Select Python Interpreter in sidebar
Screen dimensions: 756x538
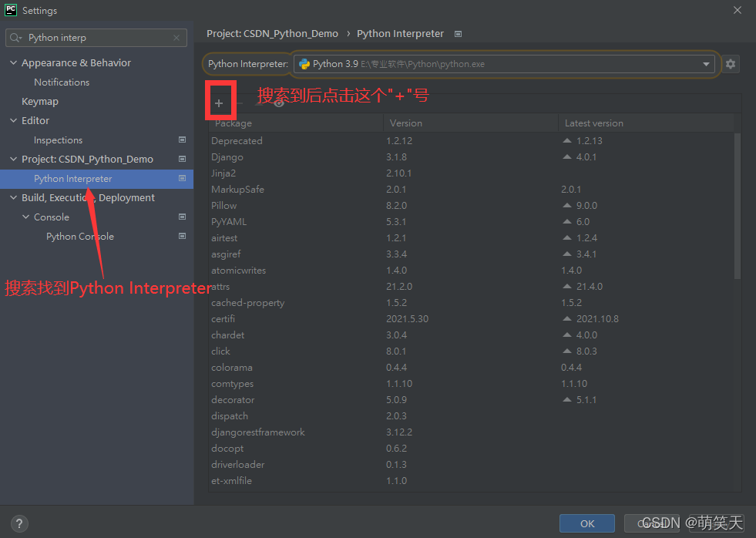pos(96,179)
